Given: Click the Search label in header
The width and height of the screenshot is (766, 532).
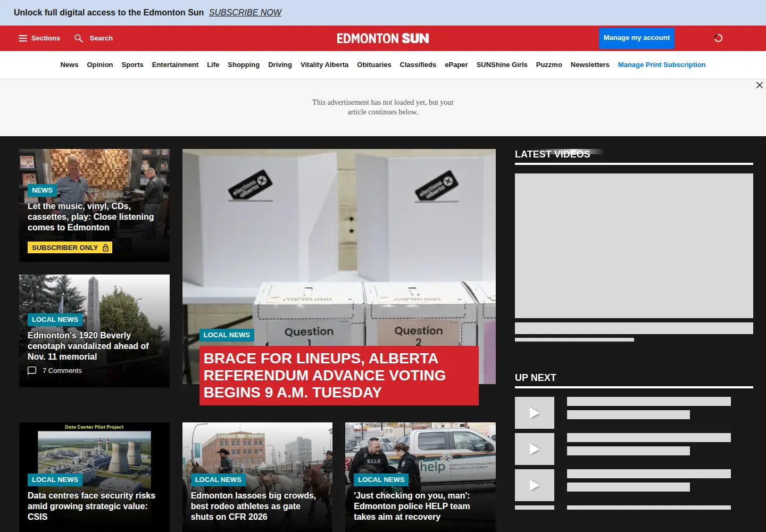Looking at the screenshot, I should tap(101, 38).
